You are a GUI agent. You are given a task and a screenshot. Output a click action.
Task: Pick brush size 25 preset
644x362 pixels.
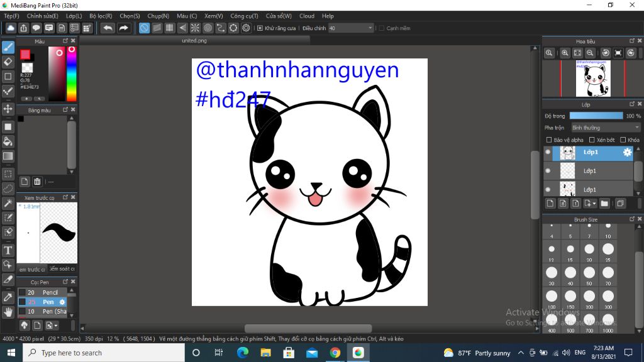tap(608, 251)
